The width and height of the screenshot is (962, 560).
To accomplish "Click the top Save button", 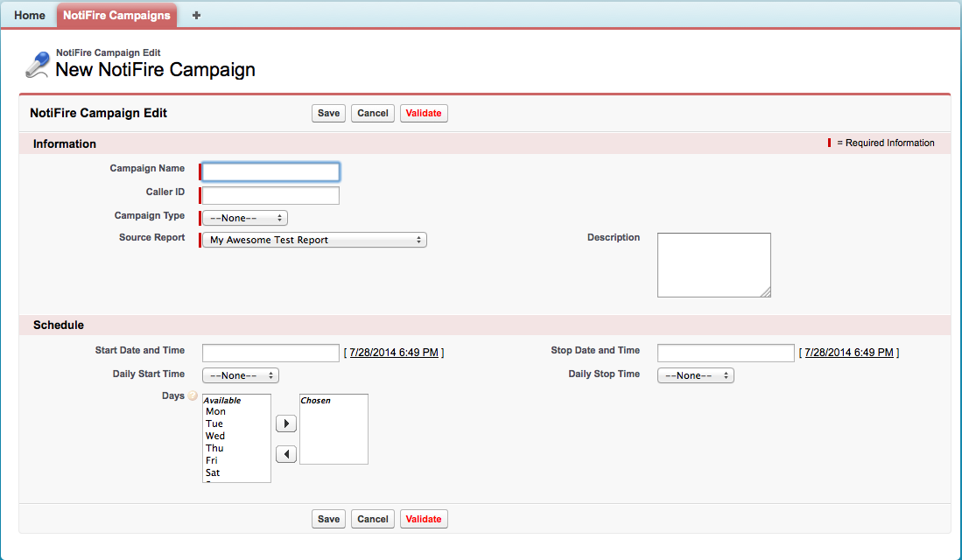I will coord(328,113).
